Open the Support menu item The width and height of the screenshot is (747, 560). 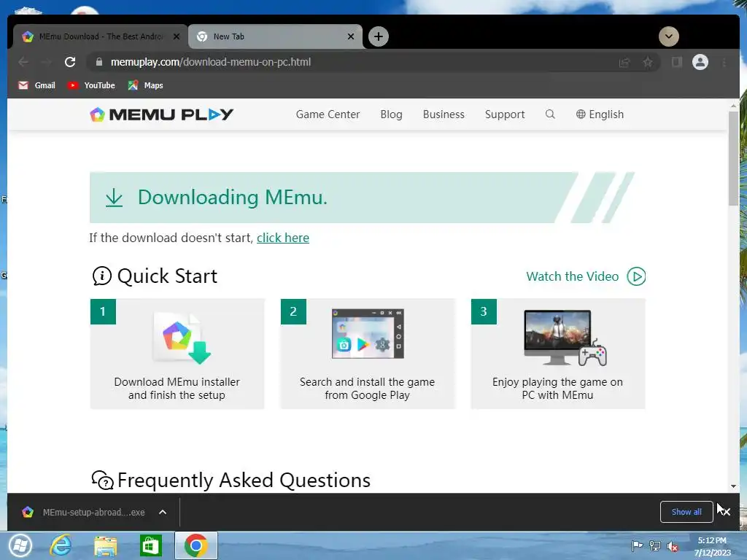click(x=505, y=114)
